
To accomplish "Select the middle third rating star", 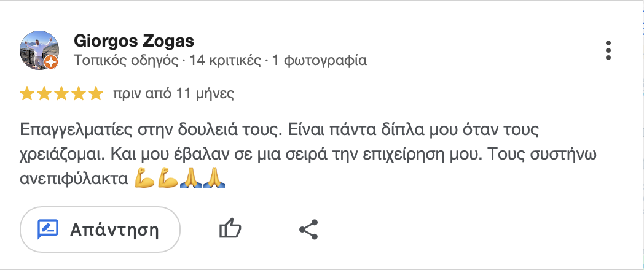I will click(61, 94).
